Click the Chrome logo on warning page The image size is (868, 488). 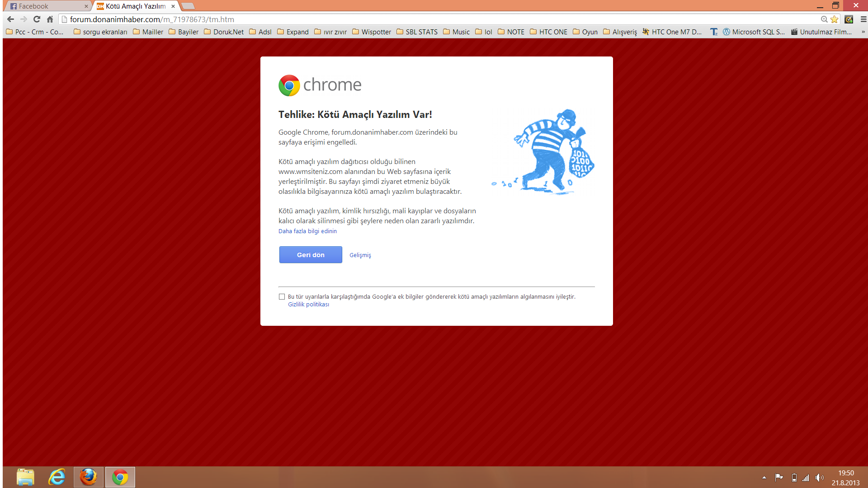point(320,85)
